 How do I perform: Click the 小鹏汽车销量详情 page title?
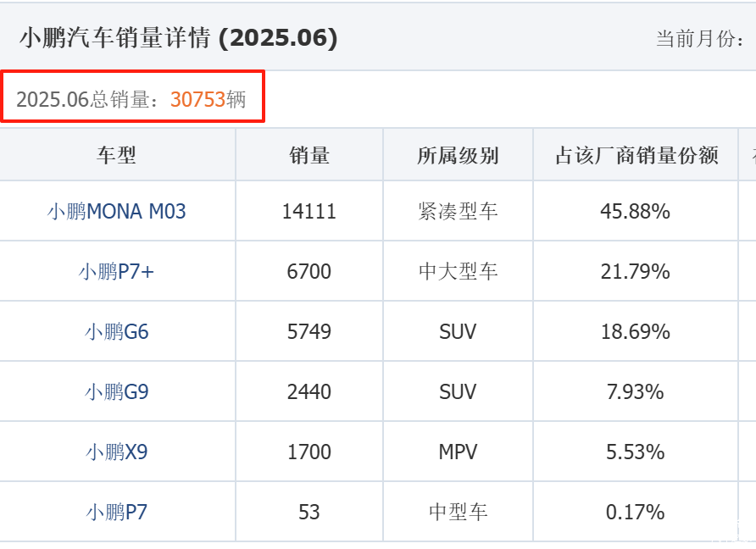[178, 38]
